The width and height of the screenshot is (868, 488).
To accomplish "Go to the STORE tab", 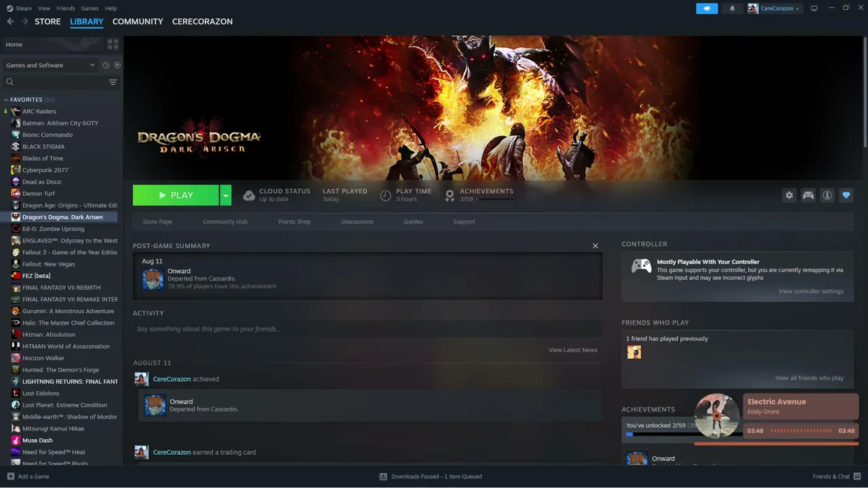I will point(47,22).
